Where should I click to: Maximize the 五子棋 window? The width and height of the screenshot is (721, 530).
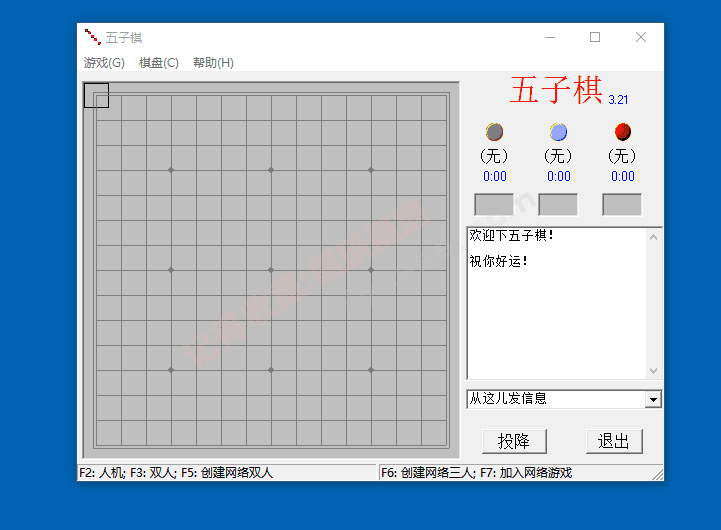tap(595, 37)
